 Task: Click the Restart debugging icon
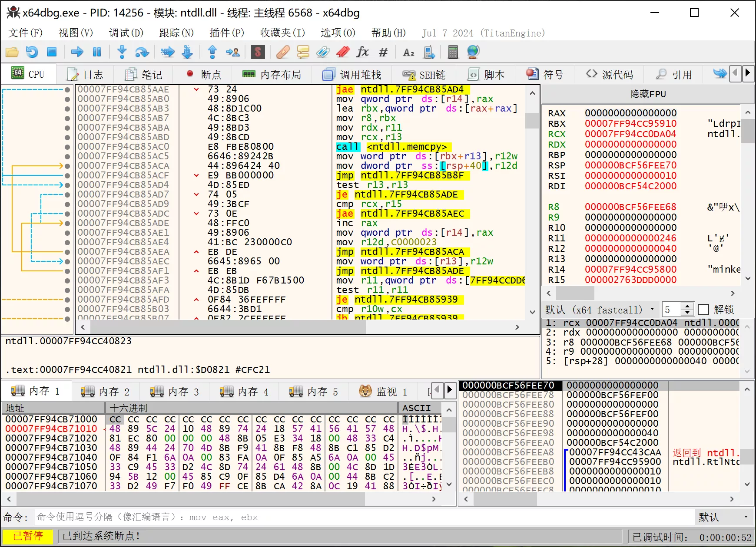32,52
